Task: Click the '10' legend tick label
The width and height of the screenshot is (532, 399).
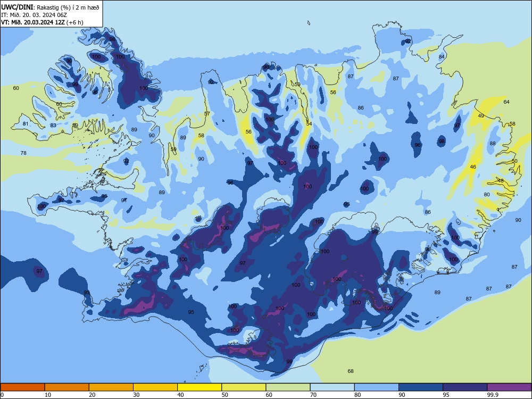Action: pos(48,395)
